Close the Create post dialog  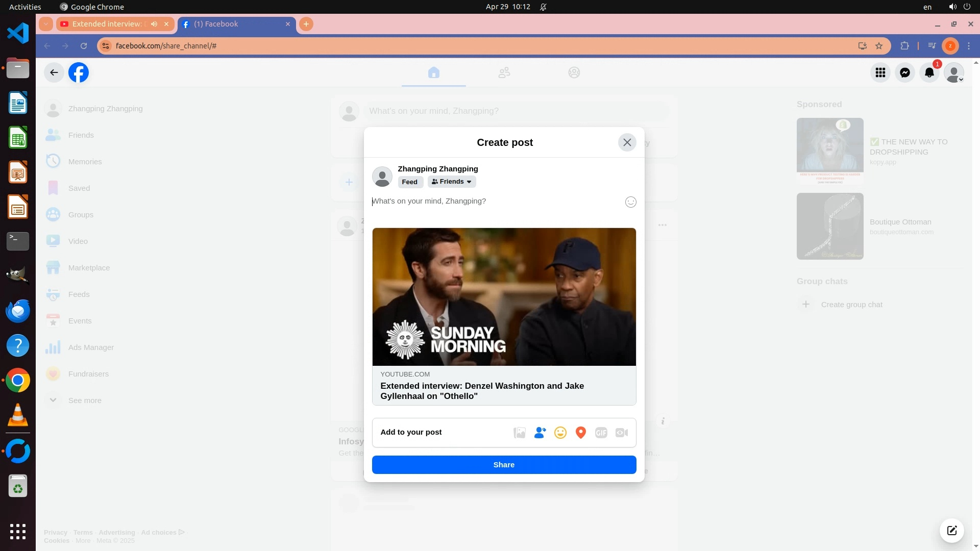click(x=627, y=142)
